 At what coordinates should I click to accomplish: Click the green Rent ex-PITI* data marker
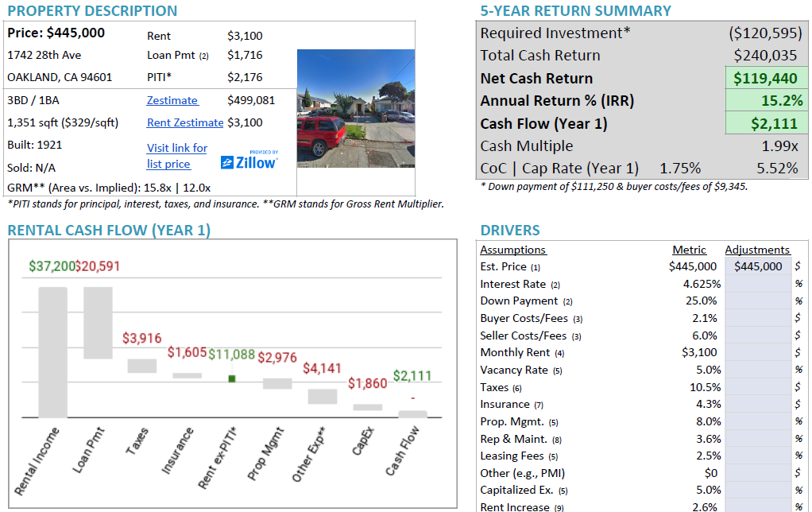point(231,379)
